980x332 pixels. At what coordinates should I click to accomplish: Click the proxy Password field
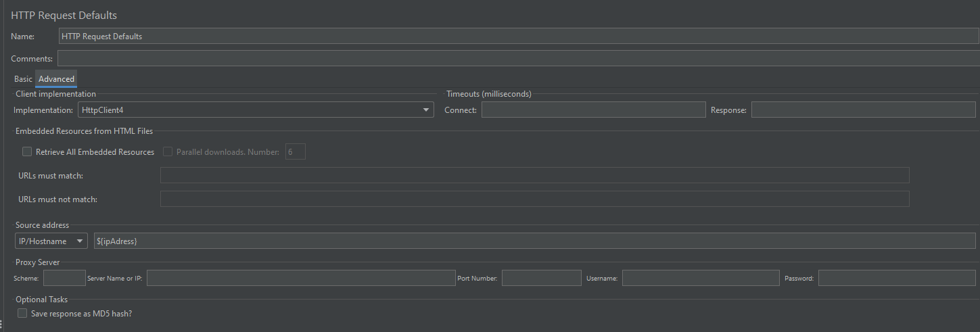[x=897, y=278]
